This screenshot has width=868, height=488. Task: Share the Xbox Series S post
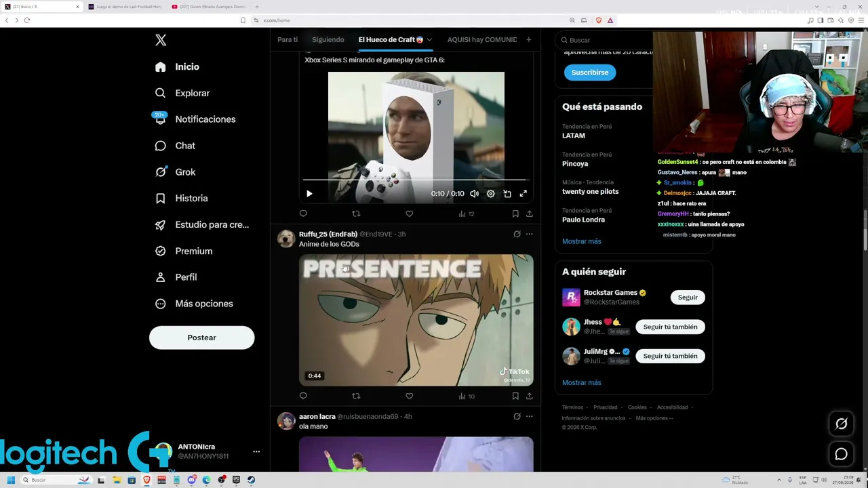click(529, 213)
